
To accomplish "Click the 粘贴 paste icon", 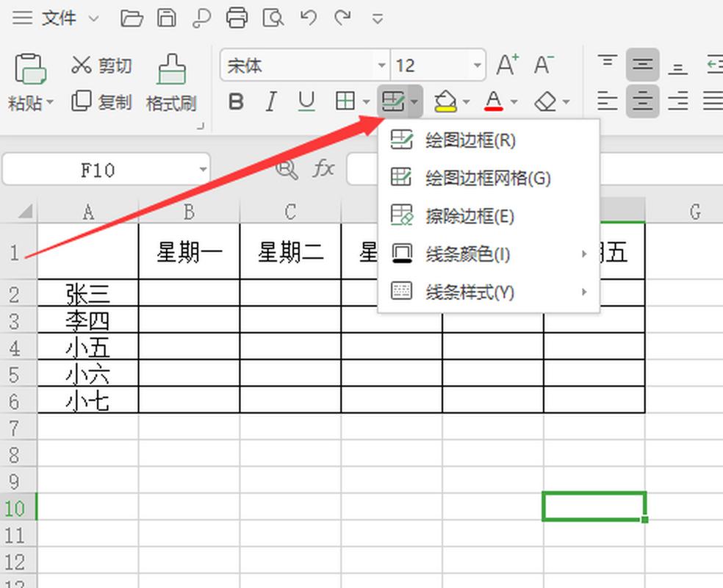I will click(x=30, y=68).
